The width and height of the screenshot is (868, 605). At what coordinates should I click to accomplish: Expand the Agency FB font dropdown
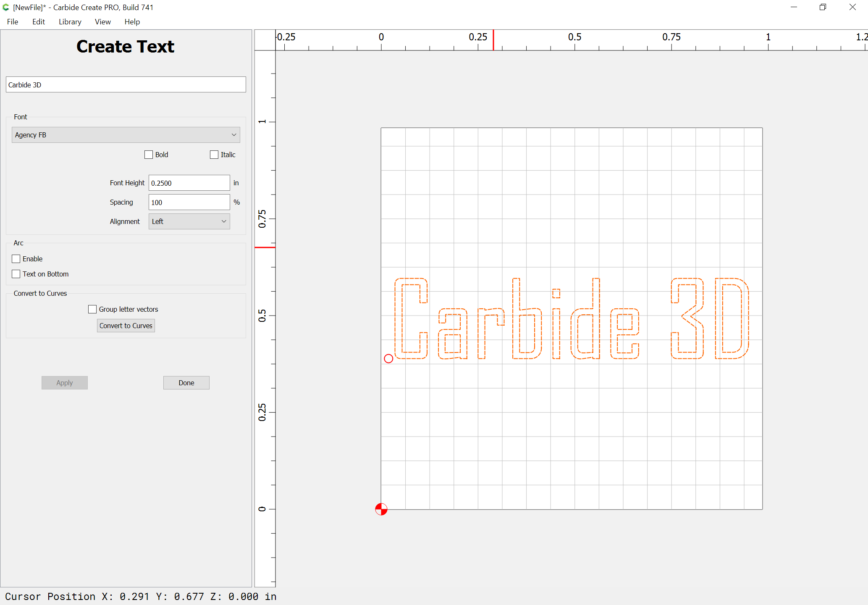click(x=126, y=135)
